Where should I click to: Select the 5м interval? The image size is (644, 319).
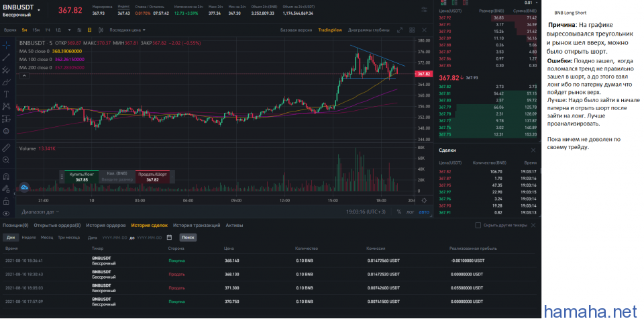click(25, 30)
